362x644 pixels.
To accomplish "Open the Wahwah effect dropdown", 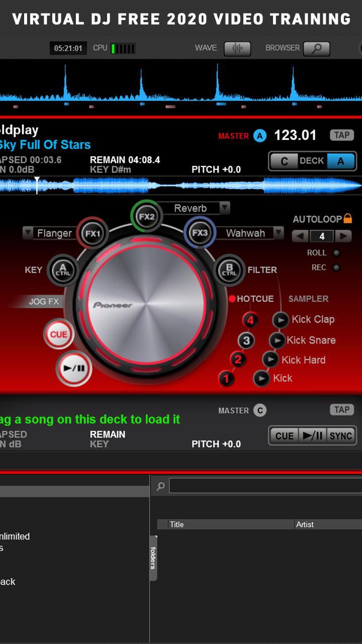I will (279, 233).
